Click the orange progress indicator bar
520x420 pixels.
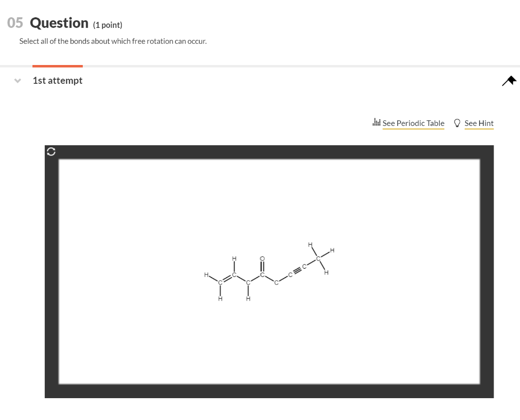[x=57, y=66]
